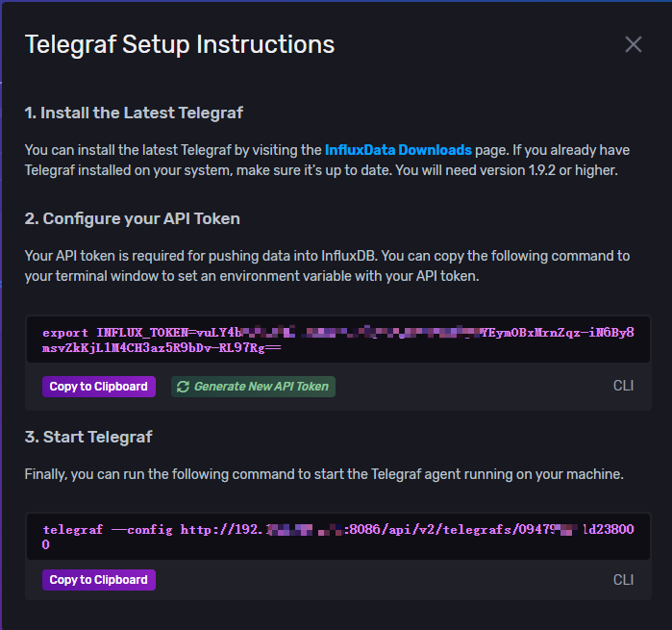Viewport: 672px width, 630px height.
Task: Click the refresh icon in Generate New API Token
Action: pos(183,387)
